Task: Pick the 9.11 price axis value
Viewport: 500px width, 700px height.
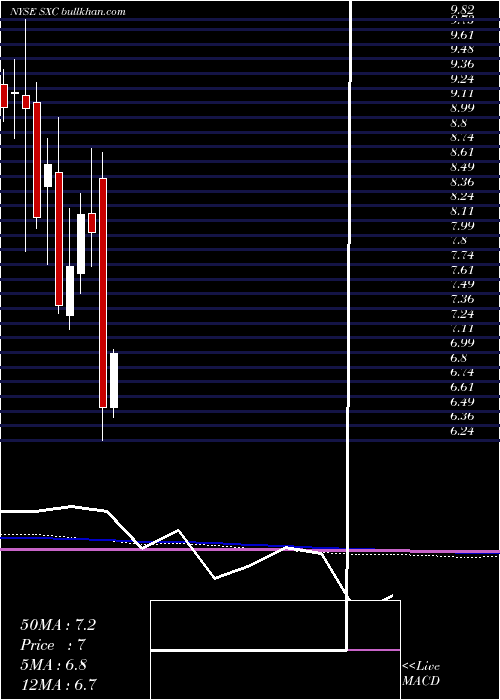Action: click(462, 93)
